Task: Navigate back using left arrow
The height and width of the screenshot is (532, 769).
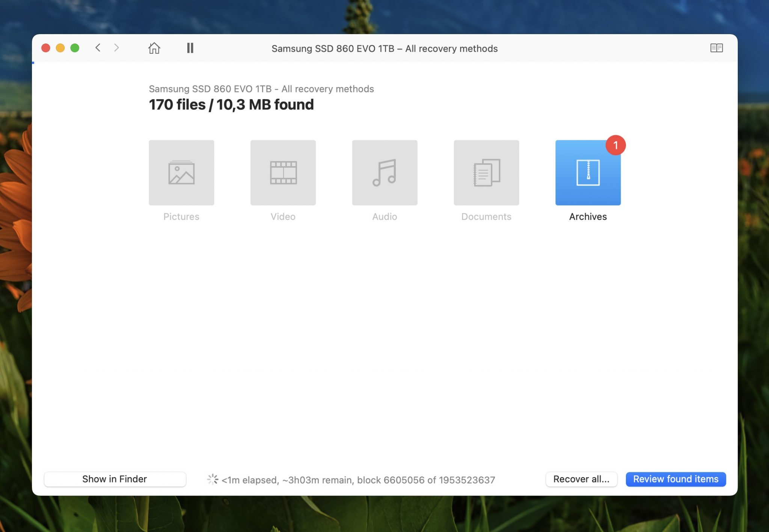Action: [97, 48]
